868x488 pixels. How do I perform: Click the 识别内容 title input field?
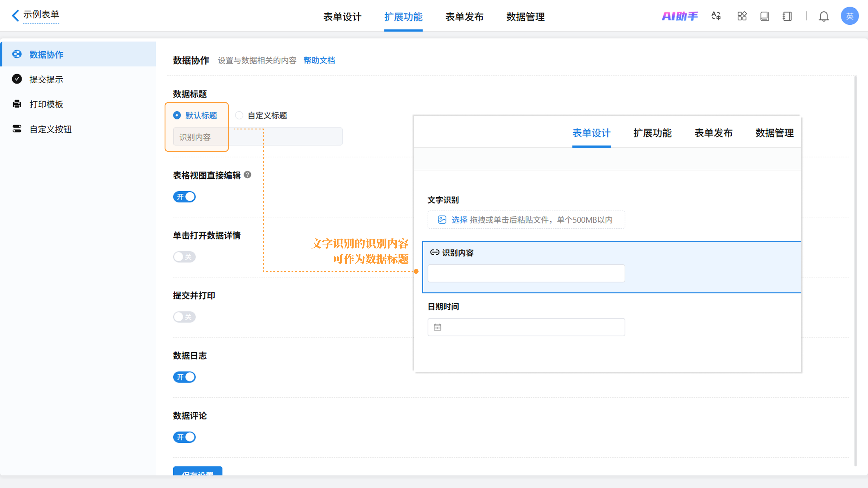(257, 137)
